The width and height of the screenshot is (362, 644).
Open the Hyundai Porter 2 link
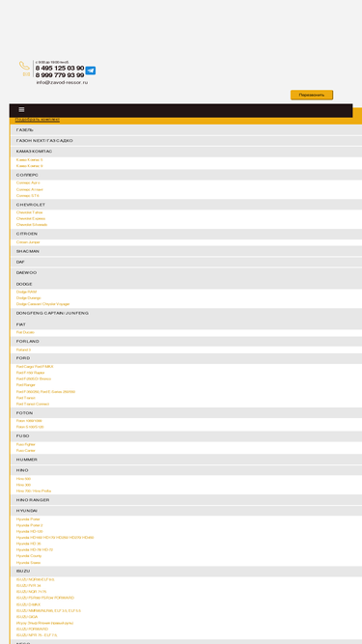pyautogui.click(x=30, y=525)
